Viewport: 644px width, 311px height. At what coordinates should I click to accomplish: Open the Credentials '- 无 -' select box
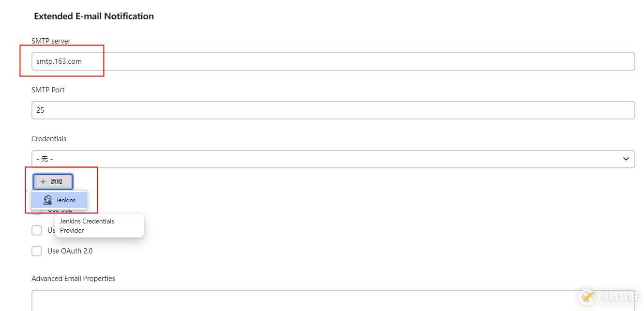pyautogui.click(x=329, y=159)
